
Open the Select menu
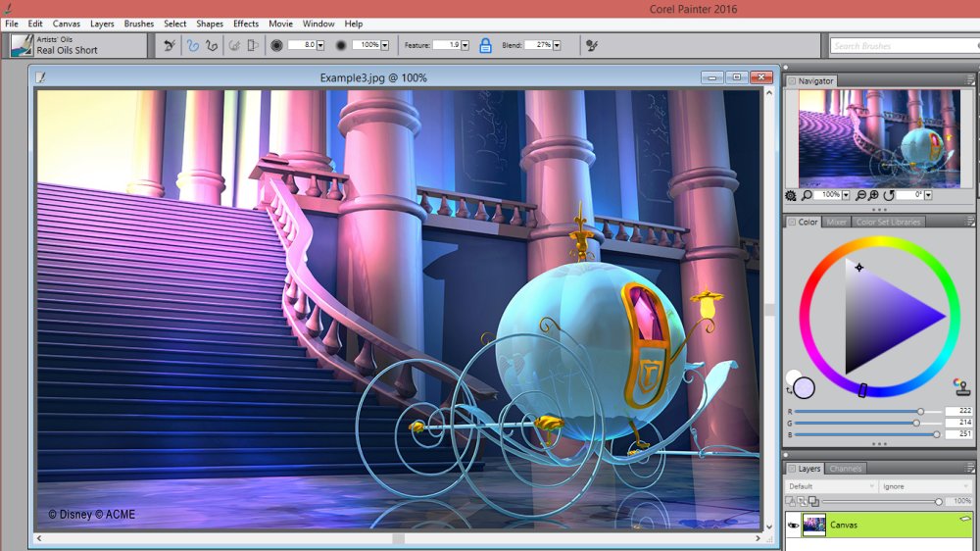pyautogui.click(x=175, y=24)
